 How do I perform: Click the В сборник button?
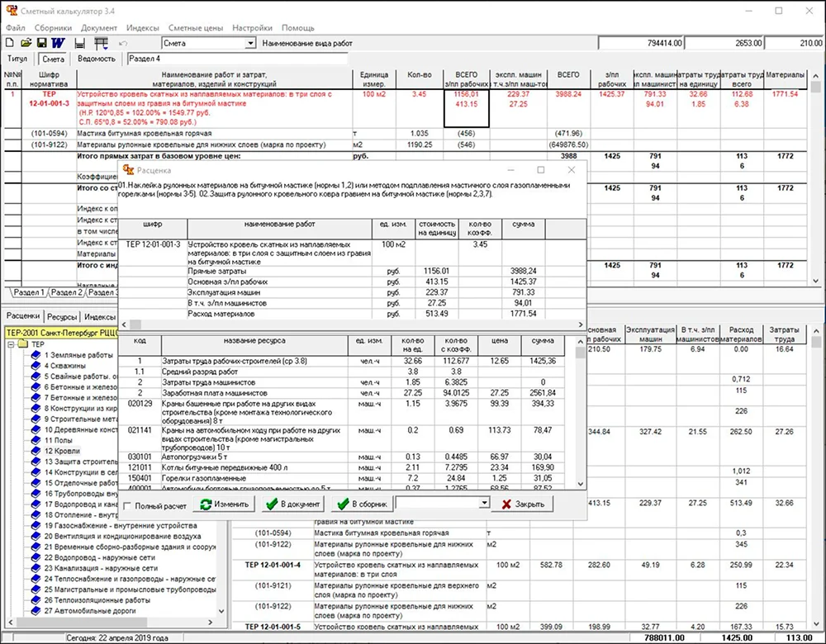click(x=363, y=504)
